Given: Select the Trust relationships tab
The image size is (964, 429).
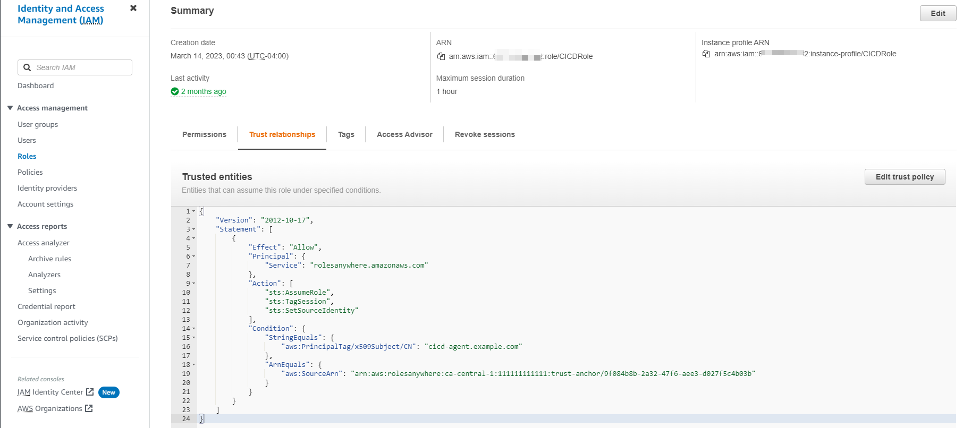Looking at the screenshot, I should pyautogui.click(x=282, y=135).
